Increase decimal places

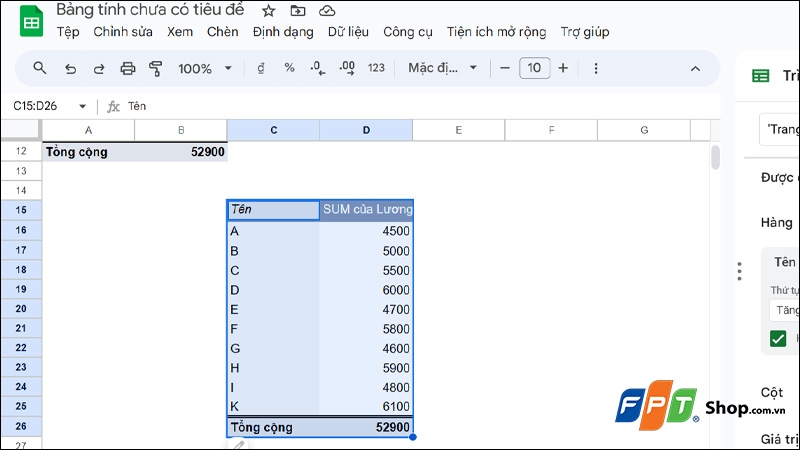[x=347, y=68]
